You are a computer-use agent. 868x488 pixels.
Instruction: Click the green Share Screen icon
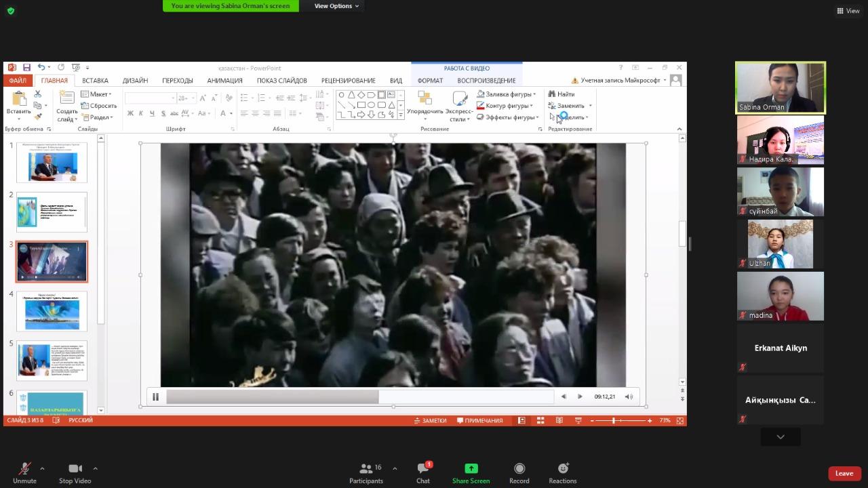pyautogui.click(x=471, y=469)
